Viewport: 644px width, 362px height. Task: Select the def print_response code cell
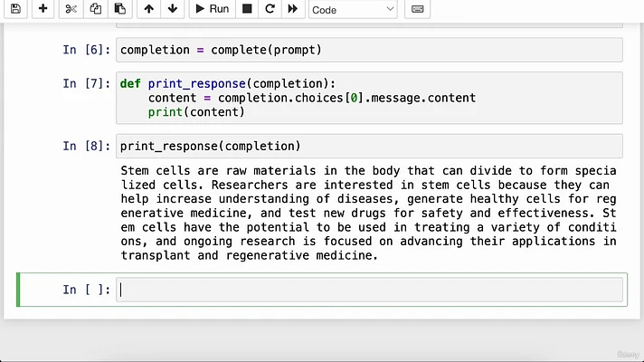(369, 98)
